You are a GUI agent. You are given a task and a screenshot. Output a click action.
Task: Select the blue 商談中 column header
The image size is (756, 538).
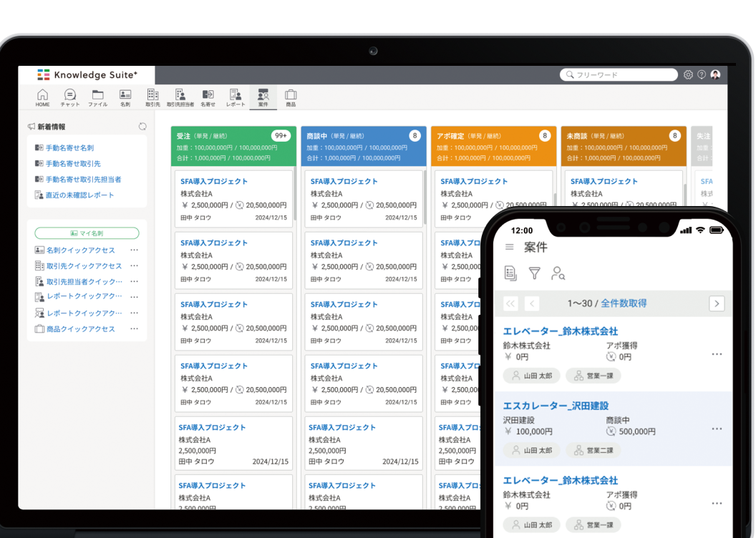coord(364,147)
